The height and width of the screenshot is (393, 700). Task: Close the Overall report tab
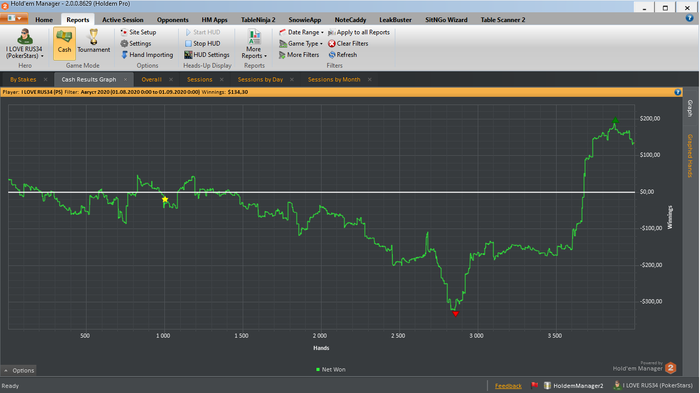pyautogui.click(x=171, y=79)
